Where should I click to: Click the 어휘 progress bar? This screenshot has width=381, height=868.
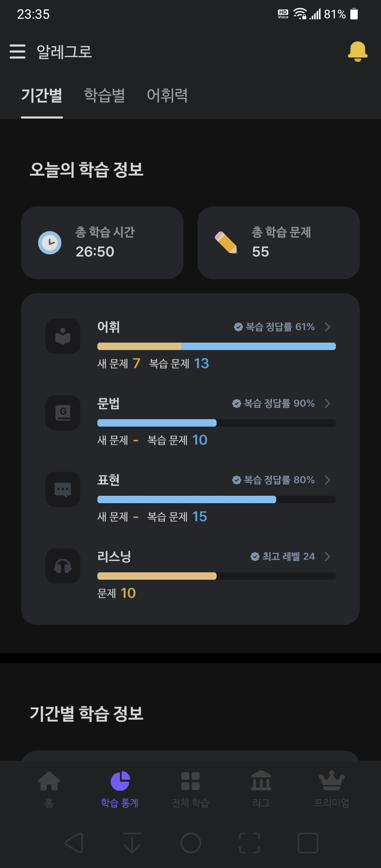click(x=217, y=346)
